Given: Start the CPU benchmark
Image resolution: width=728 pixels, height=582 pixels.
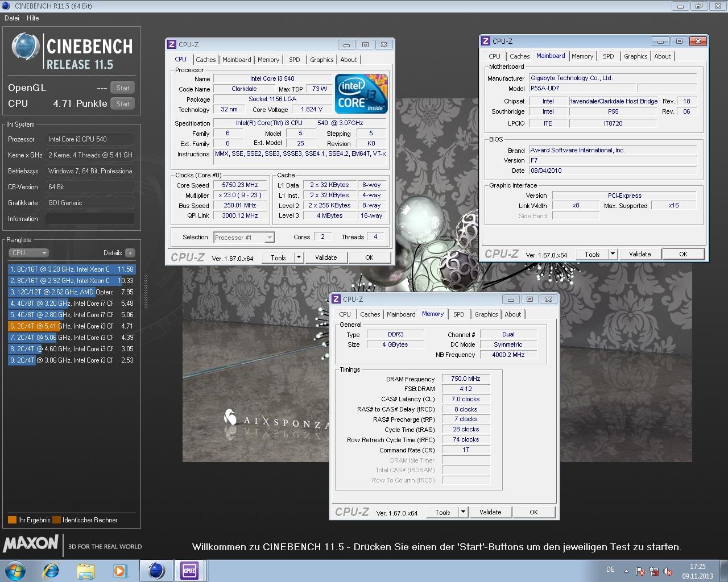Looking at the screenshot, I should click(x=123, y=103).
